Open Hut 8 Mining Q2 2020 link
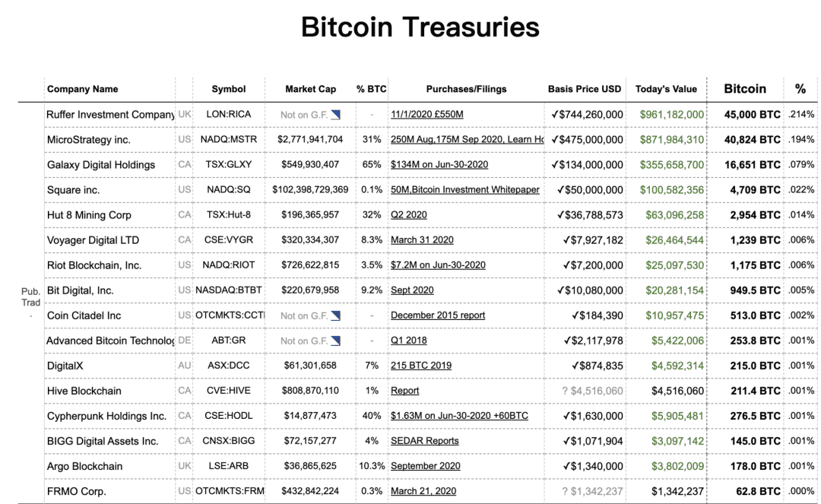 click(x=408, y=214)
